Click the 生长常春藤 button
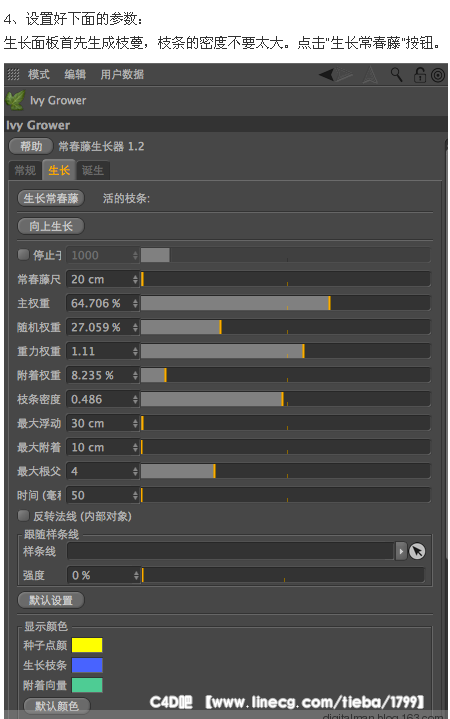Screen dimensions: 450x719 (51, 199)
